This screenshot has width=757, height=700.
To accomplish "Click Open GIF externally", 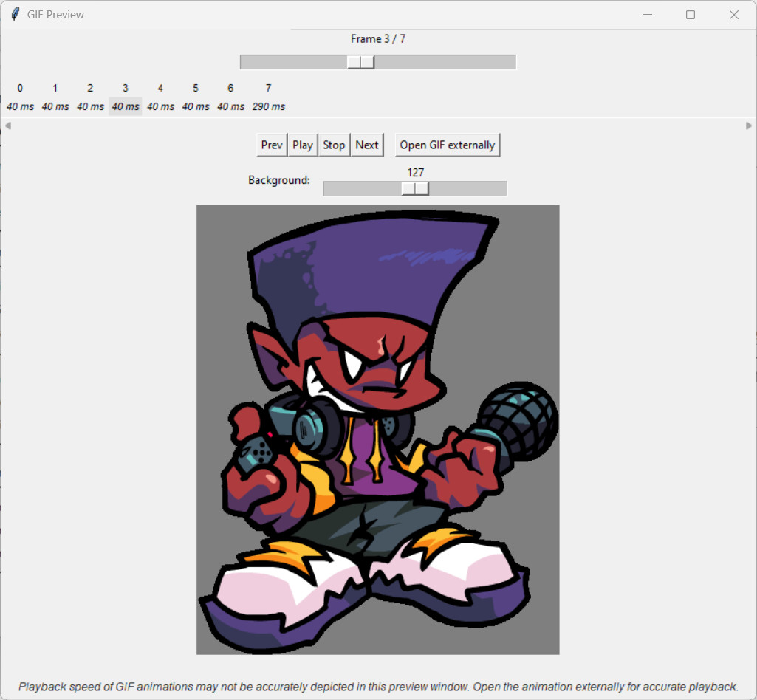I will tap(447, 144).
